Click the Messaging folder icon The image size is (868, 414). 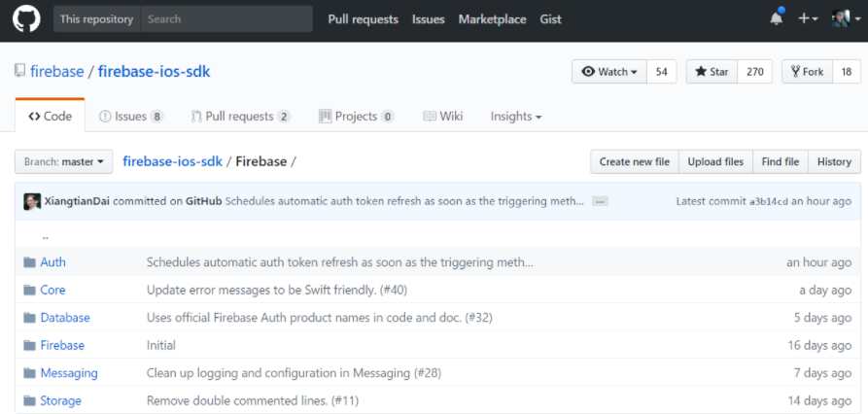pos(26,373)
